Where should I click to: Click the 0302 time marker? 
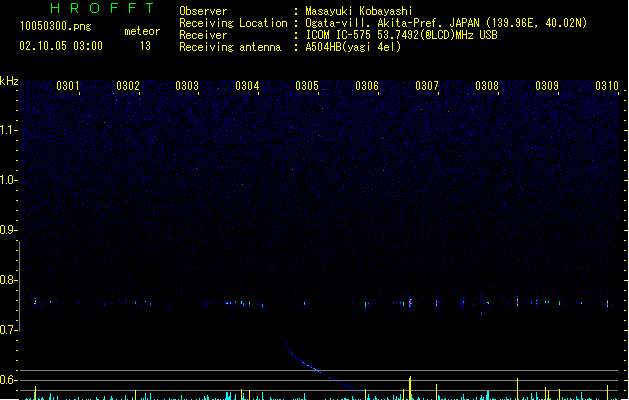[128, 86]
